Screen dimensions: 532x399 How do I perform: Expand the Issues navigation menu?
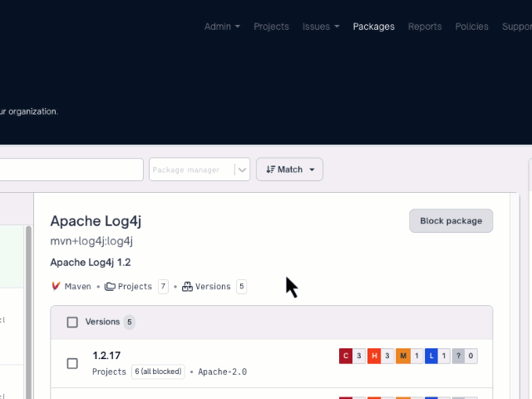pyautogui.click(x=321, y=27)
